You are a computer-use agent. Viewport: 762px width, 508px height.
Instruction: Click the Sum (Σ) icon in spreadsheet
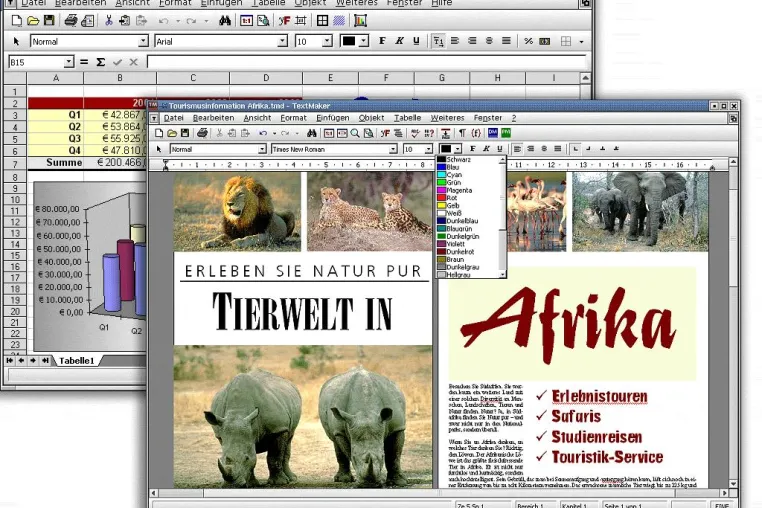click(x=101, y=62)
